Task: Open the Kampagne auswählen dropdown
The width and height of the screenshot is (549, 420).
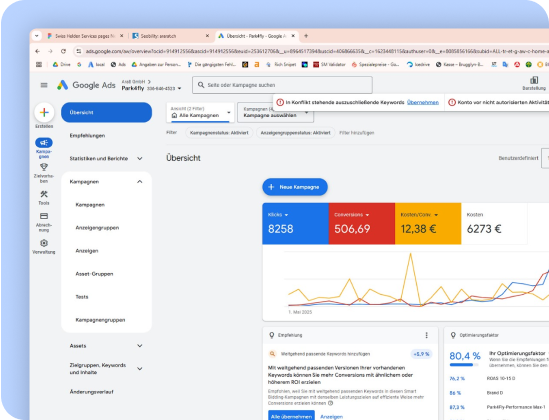Action: pos(275,112)
